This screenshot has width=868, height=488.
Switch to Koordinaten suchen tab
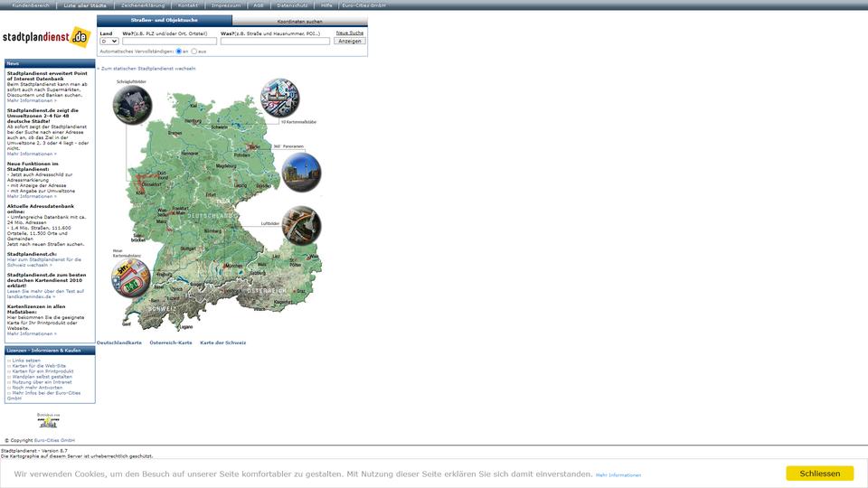tap(299, 21)
